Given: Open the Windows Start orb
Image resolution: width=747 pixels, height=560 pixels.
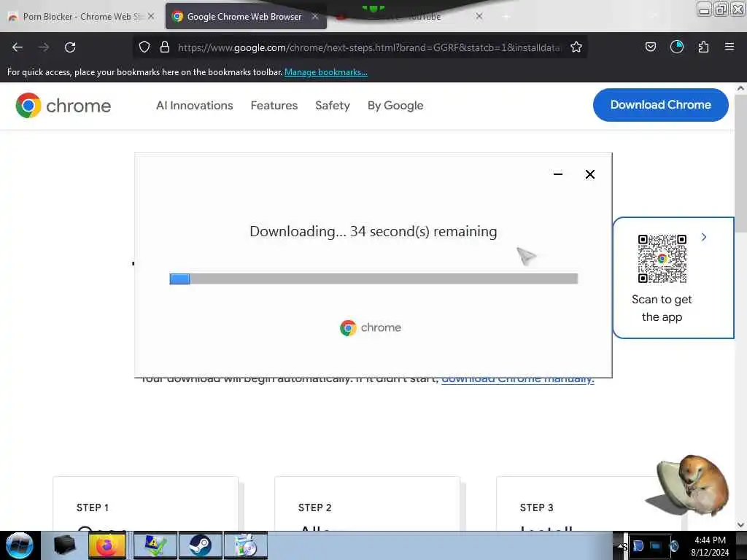Looking at the screenshot, I should tap(20, 545).
